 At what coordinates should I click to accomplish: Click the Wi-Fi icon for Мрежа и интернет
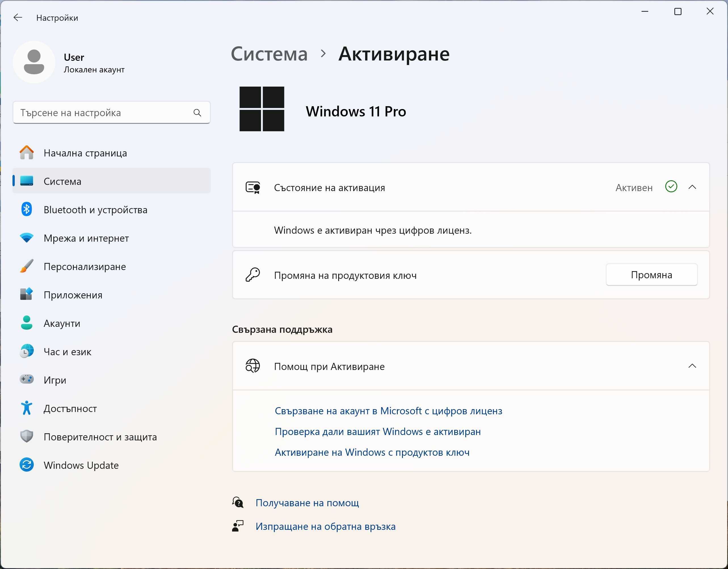[x=27, y=238]
